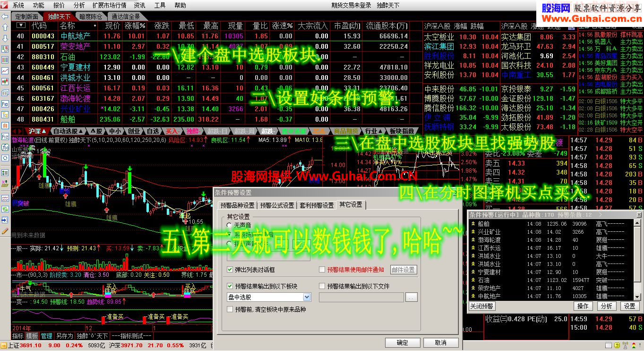This screenshot has width=644, height=351.
Task: Open the green list icon in sidebar
Action: pyautogui.click(x=5, y=173)
